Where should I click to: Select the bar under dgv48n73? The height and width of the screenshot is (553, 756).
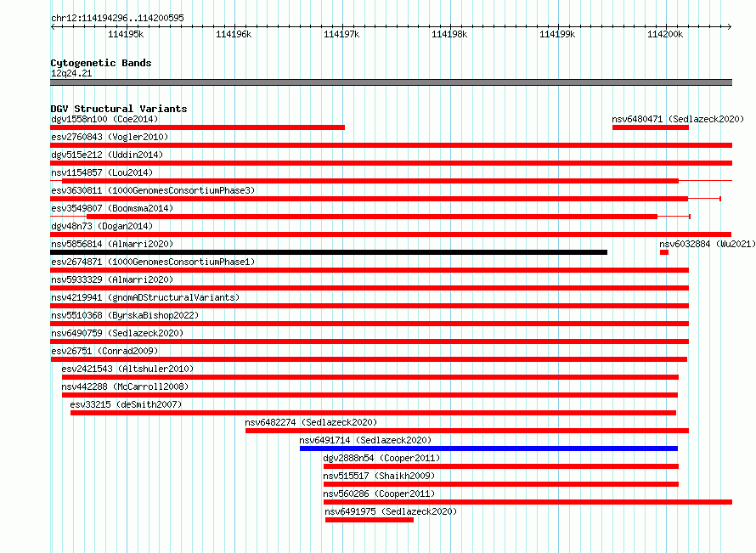point(391,234)
